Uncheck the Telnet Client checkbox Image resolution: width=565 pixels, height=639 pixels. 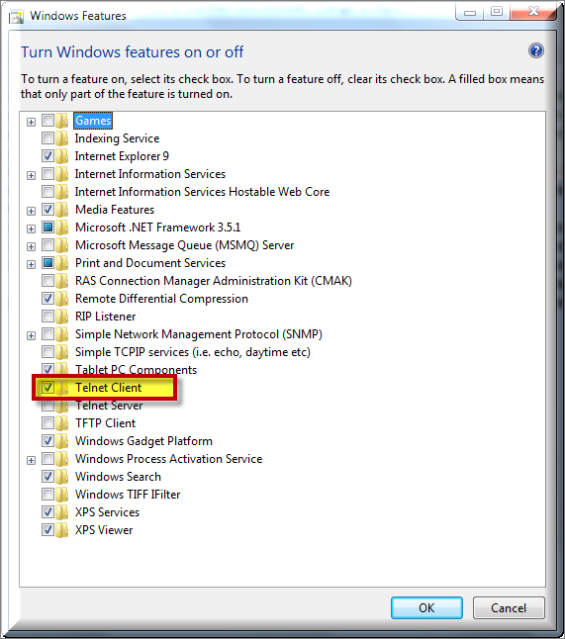click(x=48, y=387)
